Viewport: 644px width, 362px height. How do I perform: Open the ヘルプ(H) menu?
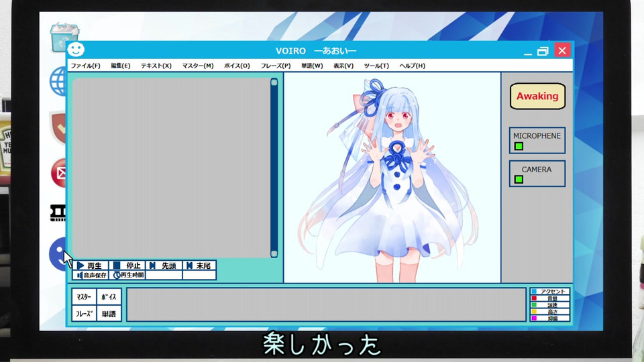click(x=413, y=66)
